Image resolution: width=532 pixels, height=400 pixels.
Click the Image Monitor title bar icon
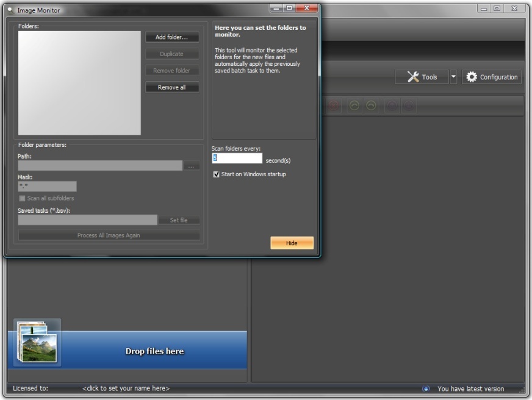pyautogui.click(x=10, y=10)
